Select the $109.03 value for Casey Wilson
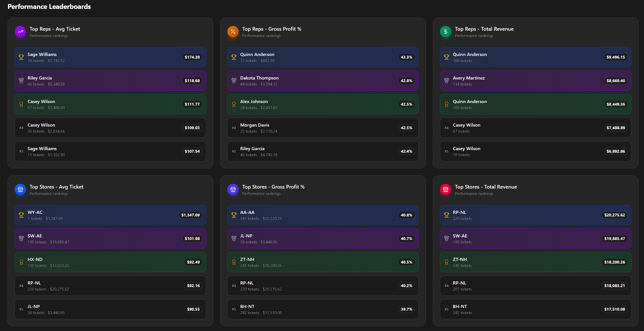Image resolution: width=644 pixels, height=331 pixels. [192, 128]
